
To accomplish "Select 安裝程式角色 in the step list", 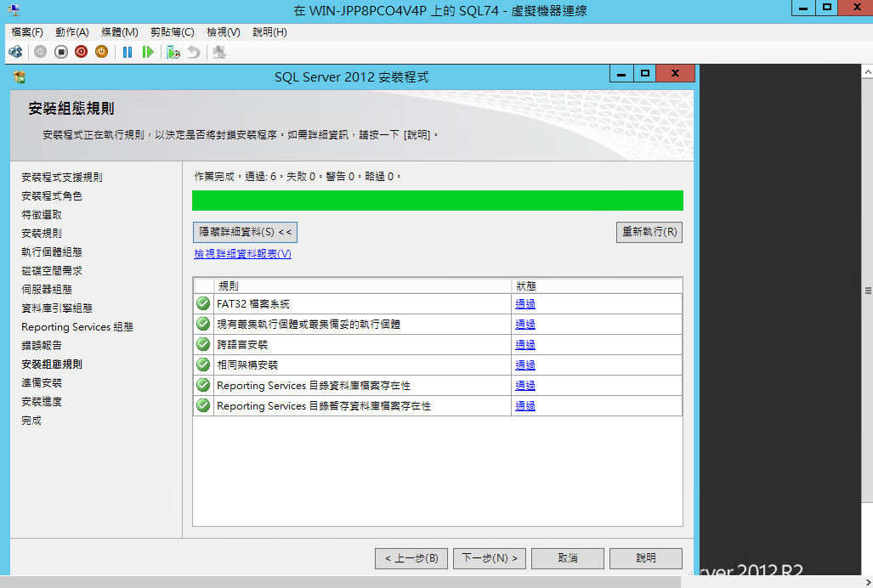I will 52,195.
